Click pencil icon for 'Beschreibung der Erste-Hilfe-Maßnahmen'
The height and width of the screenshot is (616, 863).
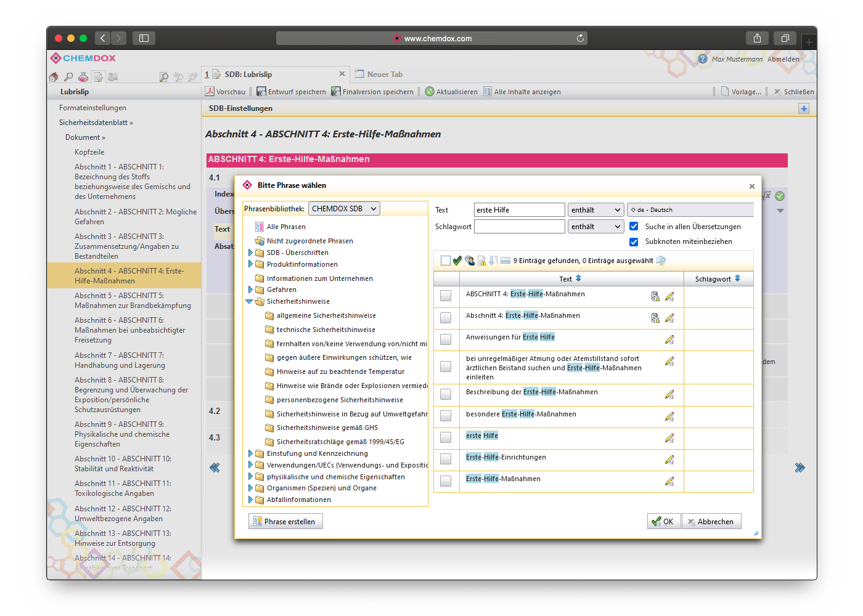pyautogui.click(x=669, y=394)
